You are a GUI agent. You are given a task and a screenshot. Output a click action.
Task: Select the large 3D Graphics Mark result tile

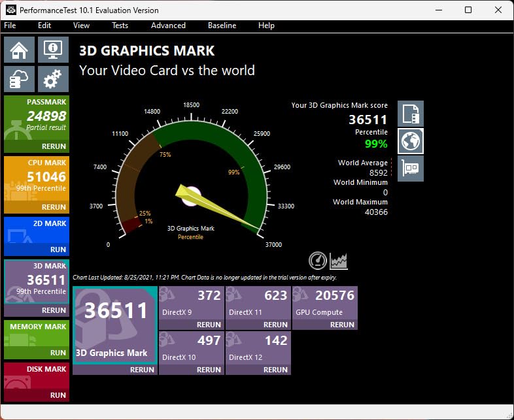(x=115, y=325)
